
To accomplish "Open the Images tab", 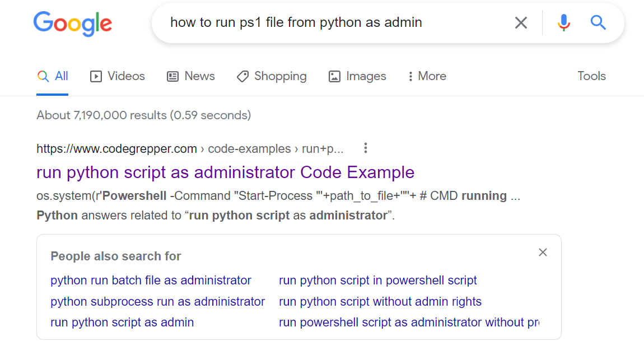I will (x=357, y=76).
